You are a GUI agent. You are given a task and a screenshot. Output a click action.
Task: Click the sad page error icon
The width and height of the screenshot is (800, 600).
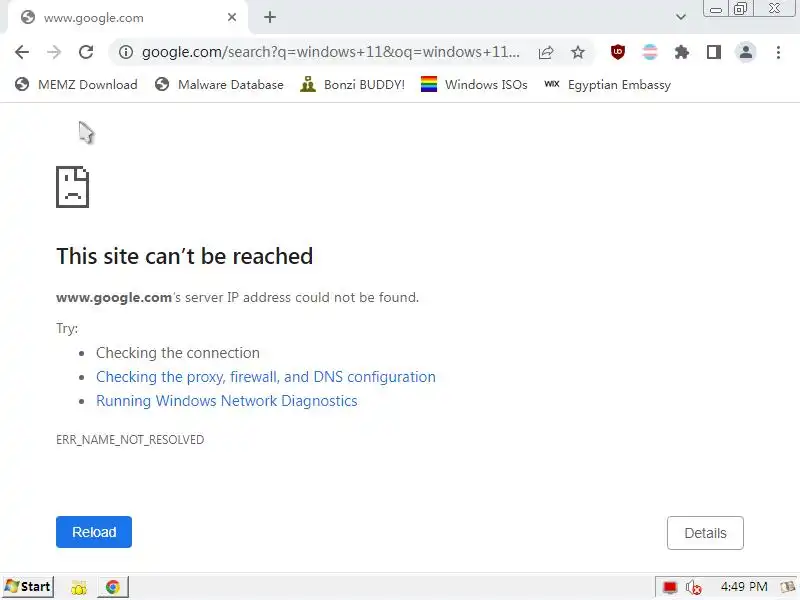pos(72,187)
